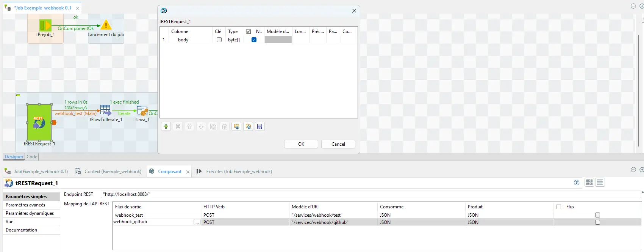Select the tFlowToIterate_1 component icon

(106, 110)
